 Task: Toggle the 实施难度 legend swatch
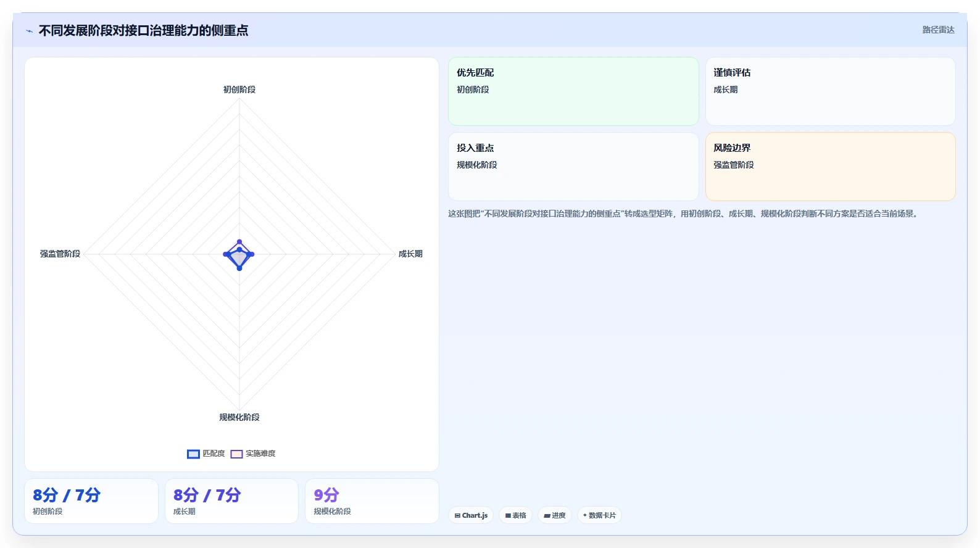pos(236,454)
